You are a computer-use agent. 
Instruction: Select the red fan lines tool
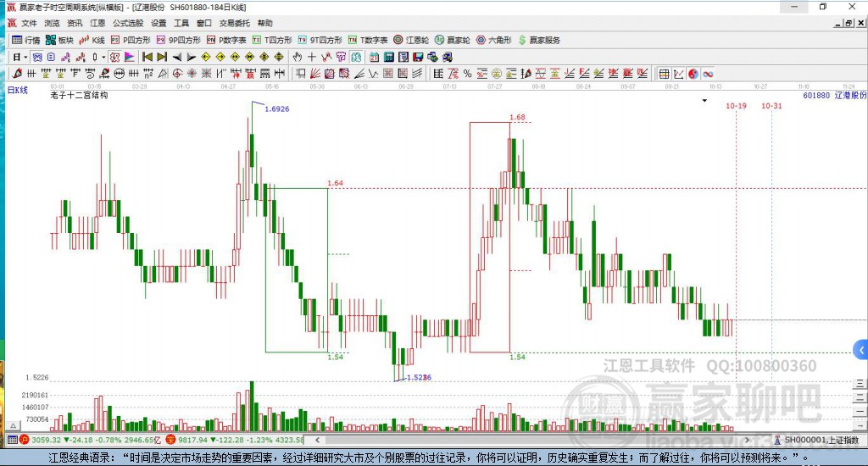click(x=315, y=74)
